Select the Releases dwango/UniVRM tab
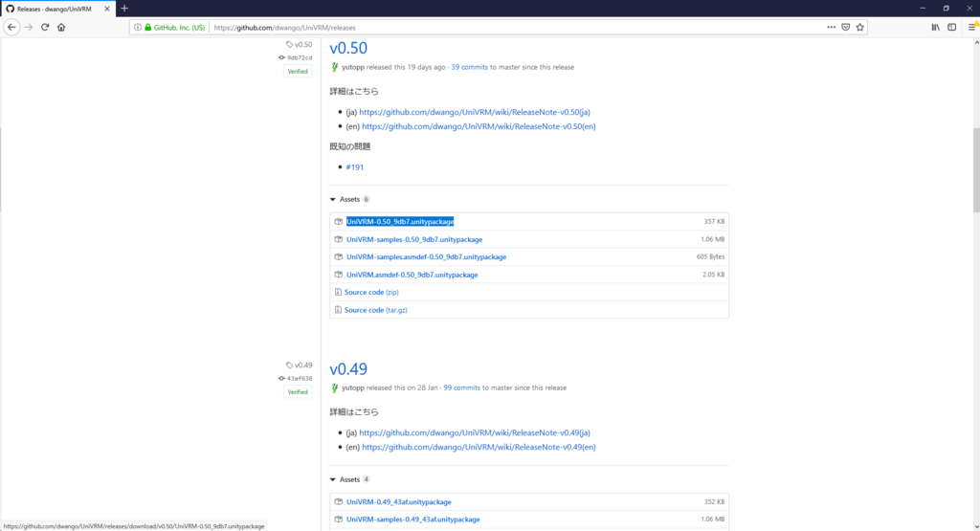Image resolution: width=980 pixels, height=531 pixels. point(57,9)
